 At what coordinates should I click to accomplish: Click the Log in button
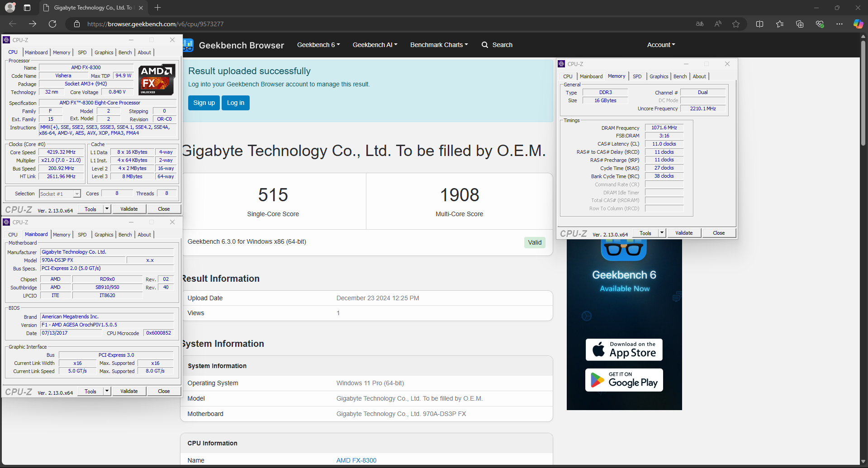pos(236,103)
